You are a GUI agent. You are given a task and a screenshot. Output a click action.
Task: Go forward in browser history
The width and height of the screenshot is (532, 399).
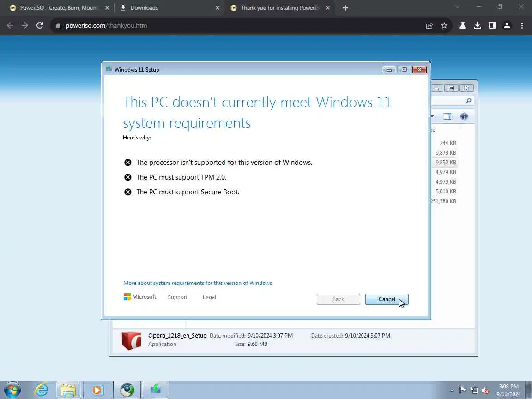[25, 25]
